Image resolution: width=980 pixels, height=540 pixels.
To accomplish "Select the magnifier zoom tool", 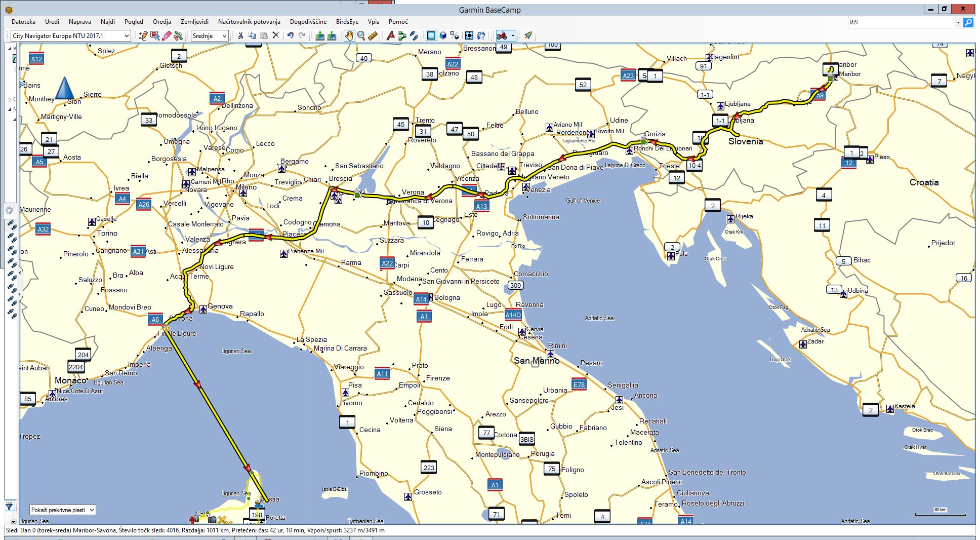I will (361, 35).
